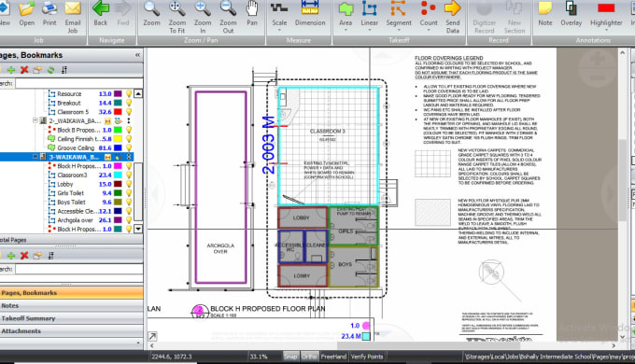
Task: Click the Fwd navigation arrow
Action: 123,14
